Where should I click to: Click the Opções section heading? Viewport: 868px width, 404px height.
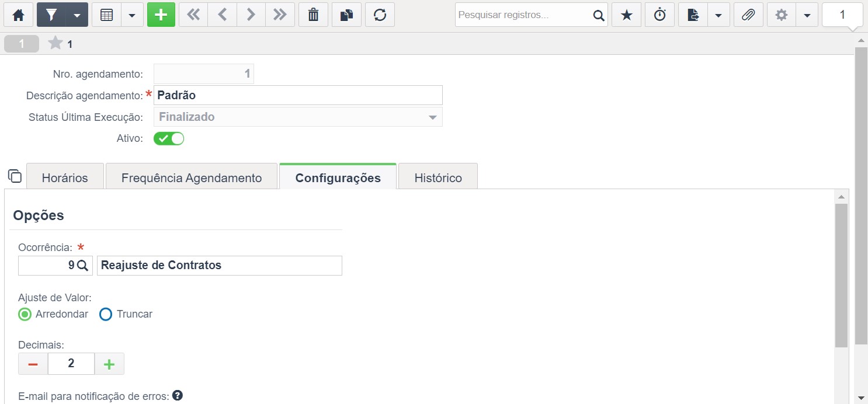point(39,215)
